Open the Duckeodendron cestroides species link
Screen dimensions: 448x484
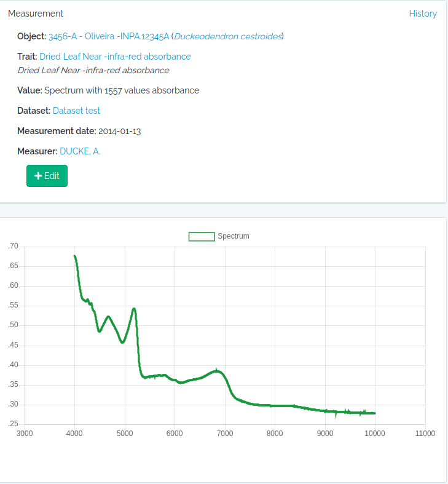(228, 36)
